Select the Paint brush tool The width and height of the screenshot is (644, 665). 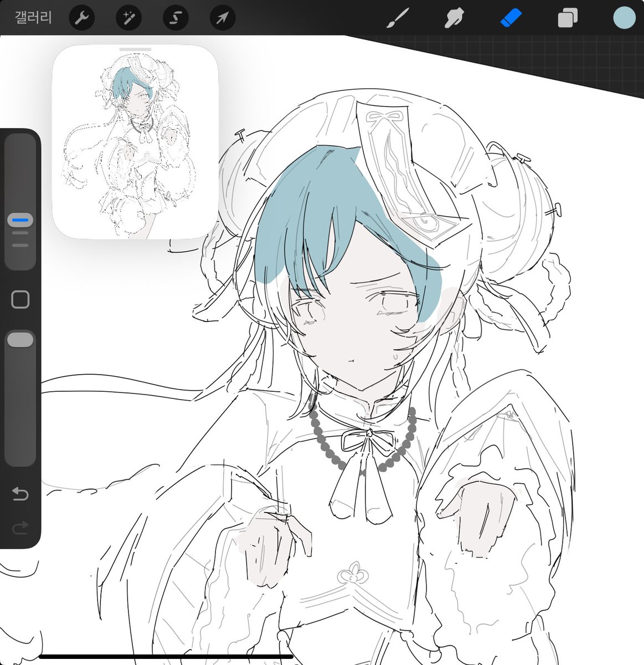point(398,18)
